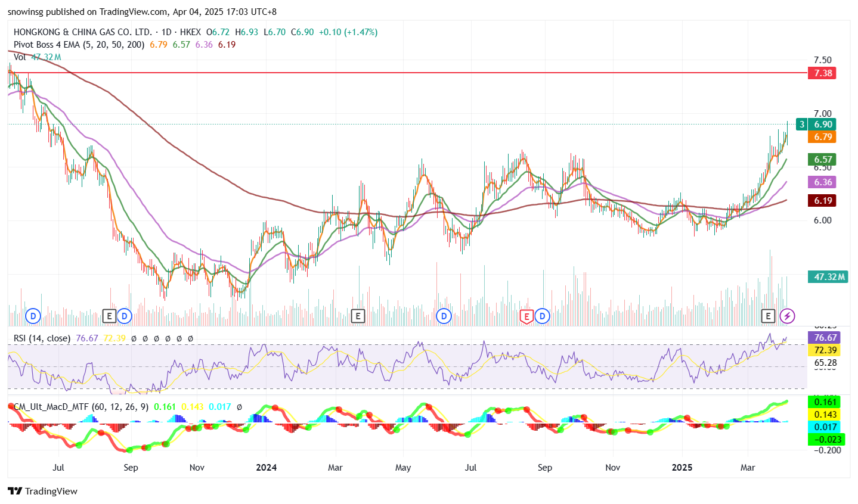Select the purple 6.36 EMA axis label
858x504 pixels.
(x=822, y=182)
